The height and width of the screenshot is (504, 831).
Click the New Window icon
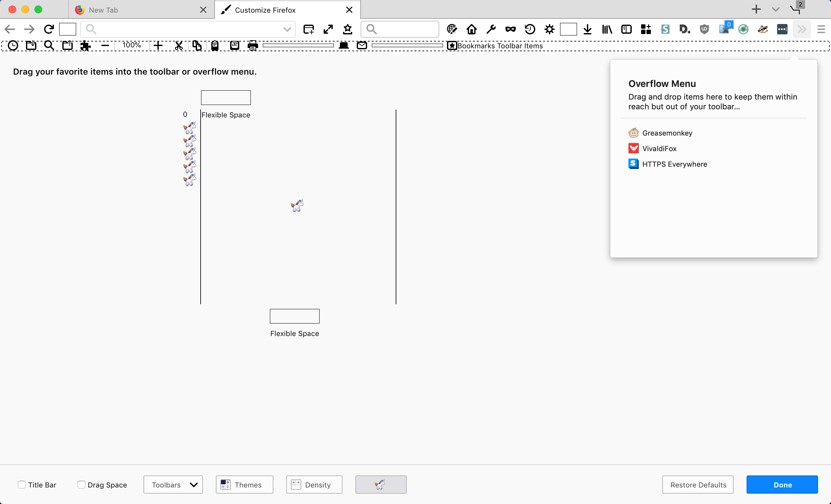309,29
